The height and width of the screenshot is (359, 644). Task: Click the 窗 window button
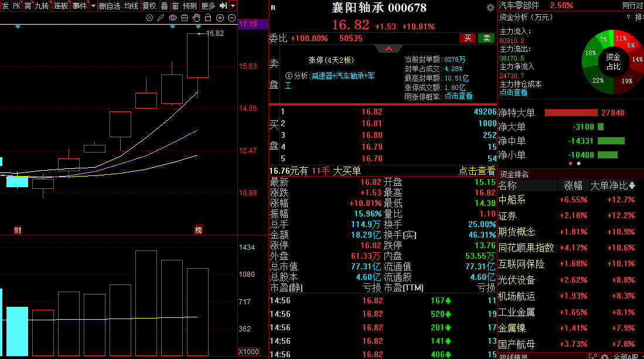(175, 6)
